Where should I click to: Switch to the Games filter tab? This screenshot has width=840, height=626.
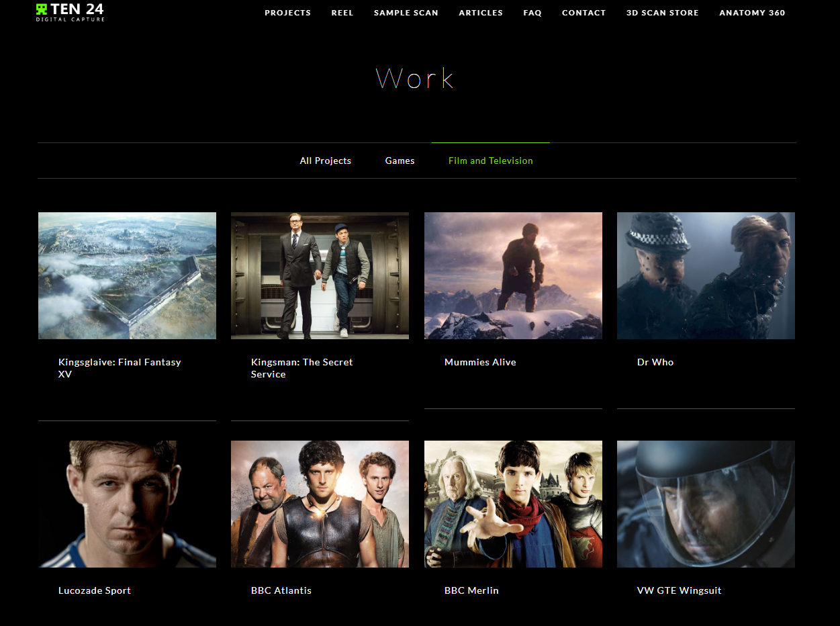pos(400,161)
